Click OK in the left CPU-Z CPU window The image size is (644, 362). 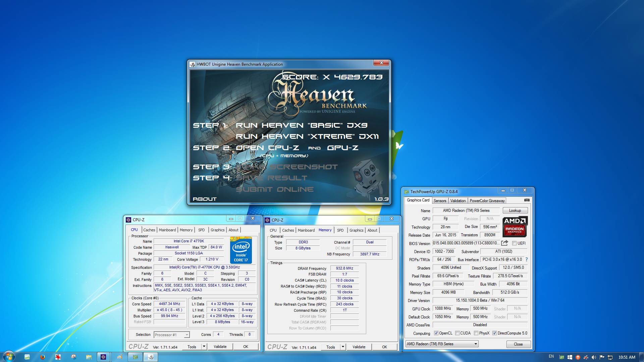click(246, 347)
